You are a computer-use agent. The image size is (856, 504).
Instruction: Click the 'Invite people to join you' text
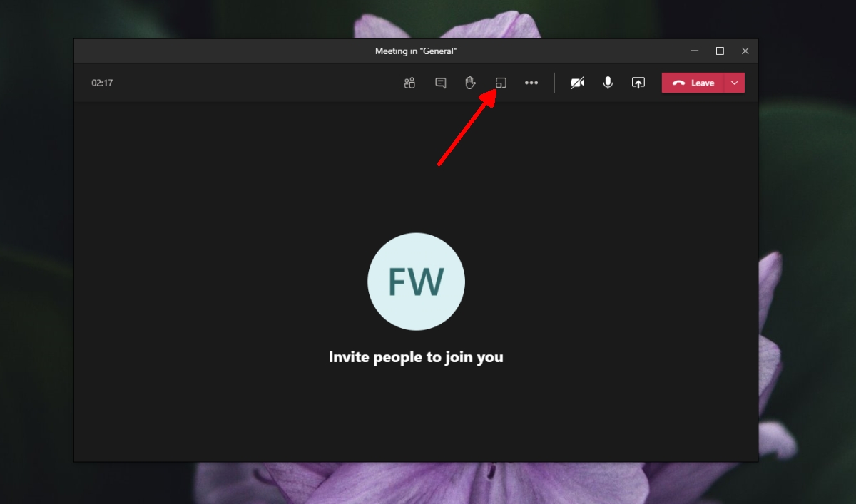tap(416, 357)
